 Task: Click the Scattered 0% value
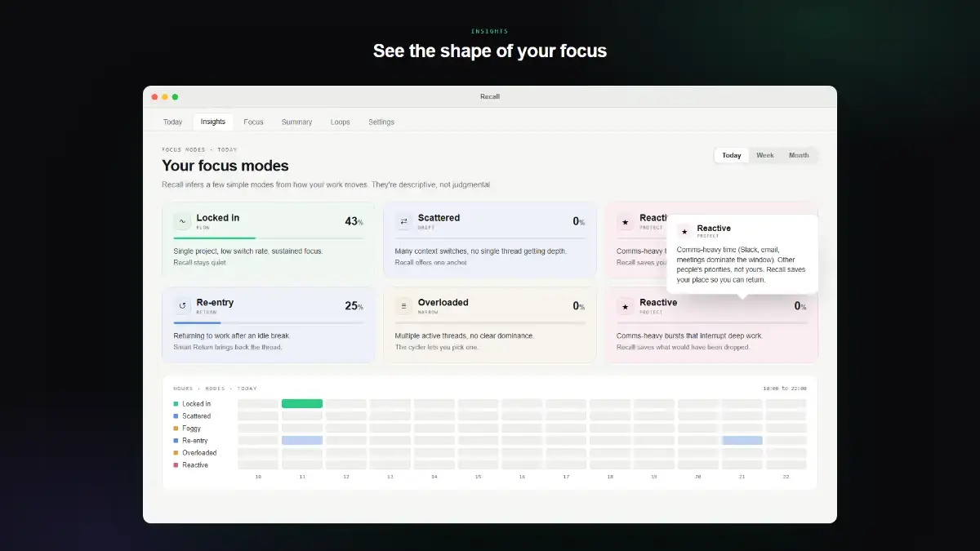click(579, 221)
